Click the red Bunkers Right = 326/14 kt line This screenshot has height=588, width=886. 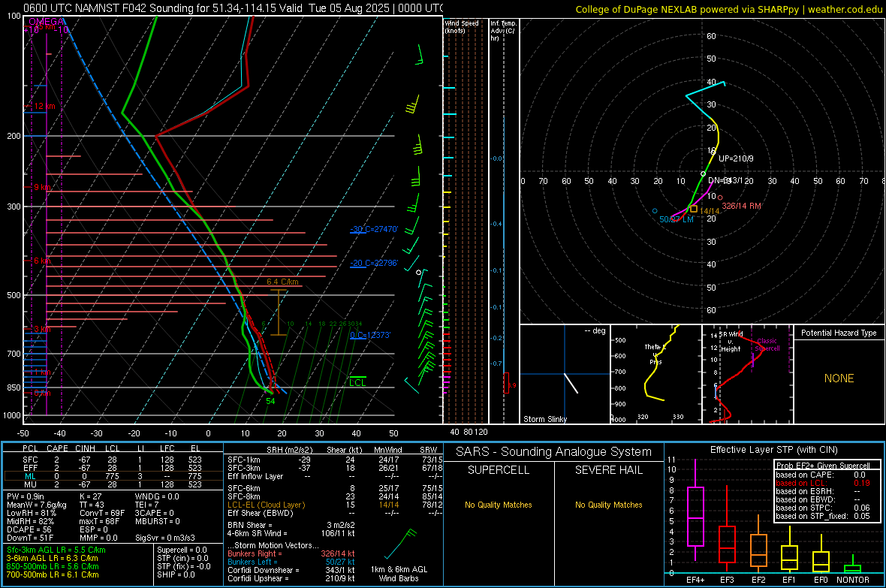coord(291,553)
